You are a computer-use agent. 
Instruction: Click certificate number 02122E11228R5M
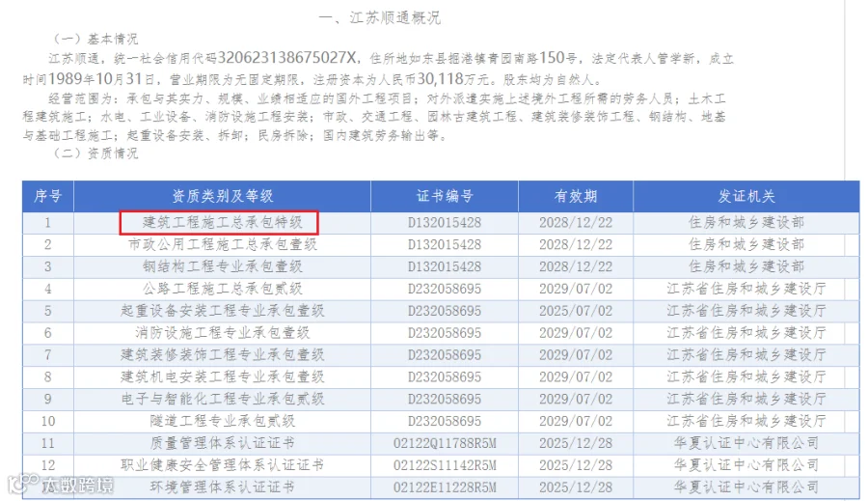tap(445, 487)
